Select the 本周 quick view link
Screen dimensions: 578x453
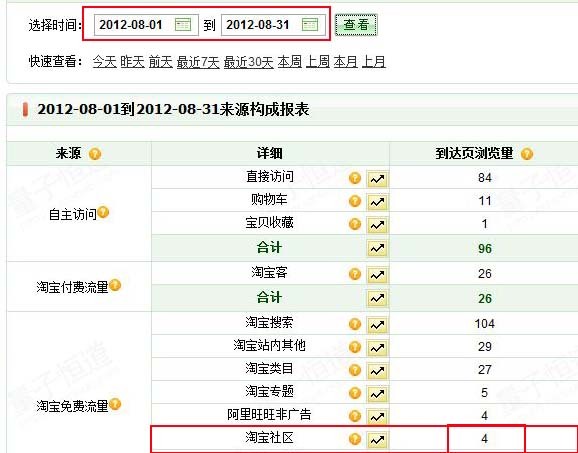point(289,62)
